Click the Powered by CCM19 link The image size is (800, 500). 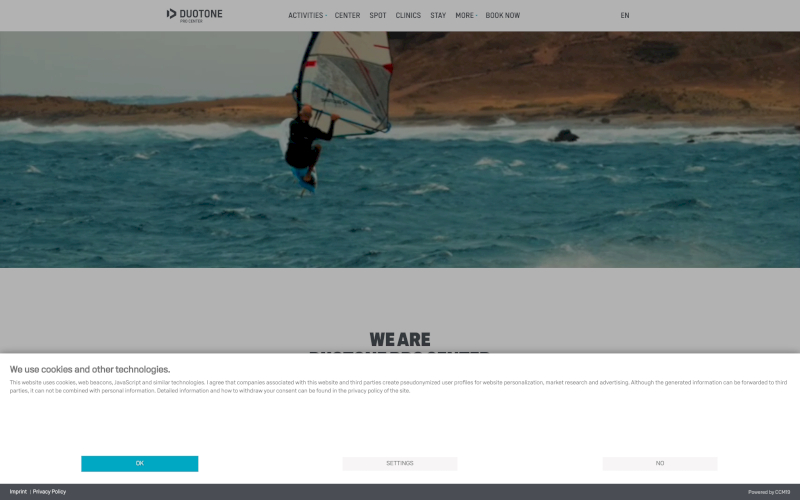(x=769, y=492)
